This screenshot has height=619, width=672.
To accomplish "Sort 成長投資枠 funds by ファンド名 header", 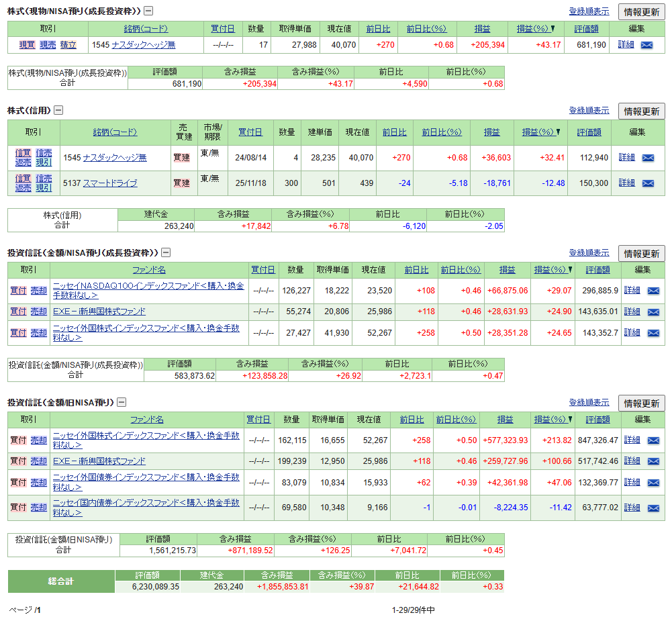I will pos(148,270).
